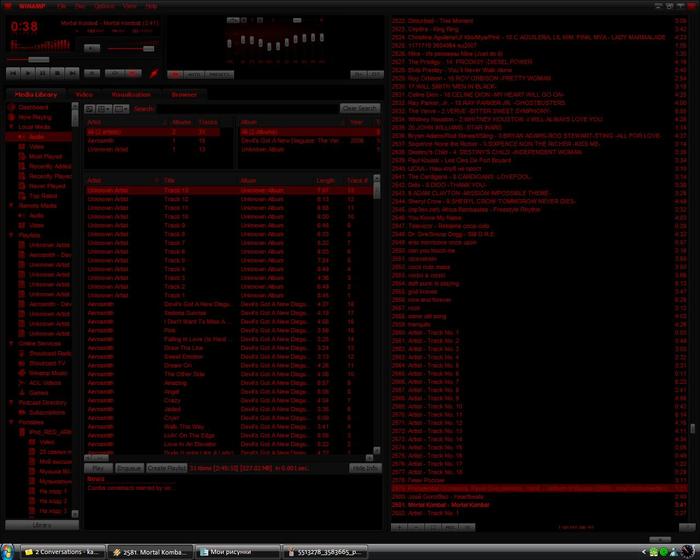Viewport: 700px width, 560px height.
Task: Click the Games icon in Online Services
Action: 21,393
